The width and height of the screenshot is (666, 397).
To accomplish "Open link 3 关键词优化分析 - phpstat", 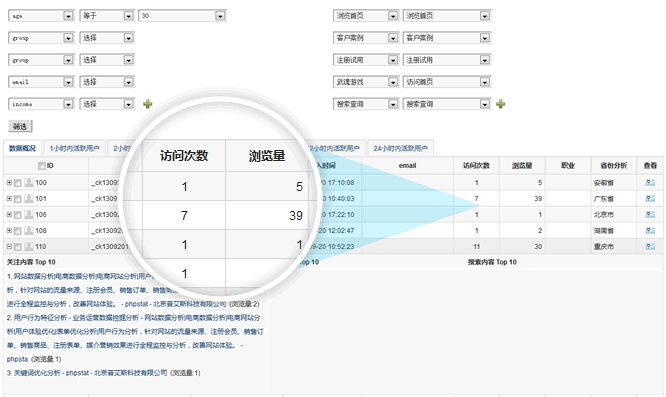I will [x=90, y=373].
